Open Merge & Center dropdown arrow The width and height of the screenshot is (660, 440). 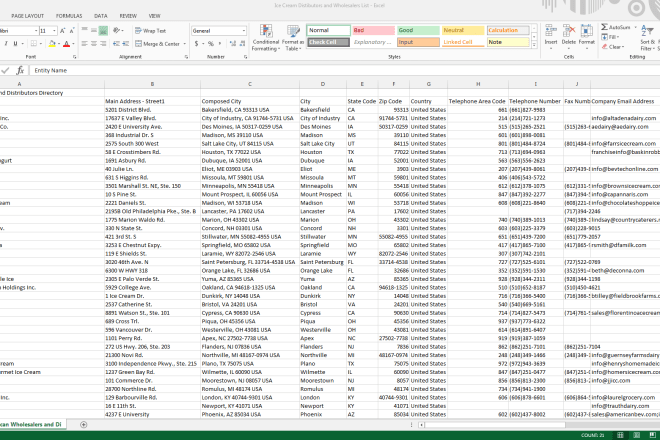[185, 44]
